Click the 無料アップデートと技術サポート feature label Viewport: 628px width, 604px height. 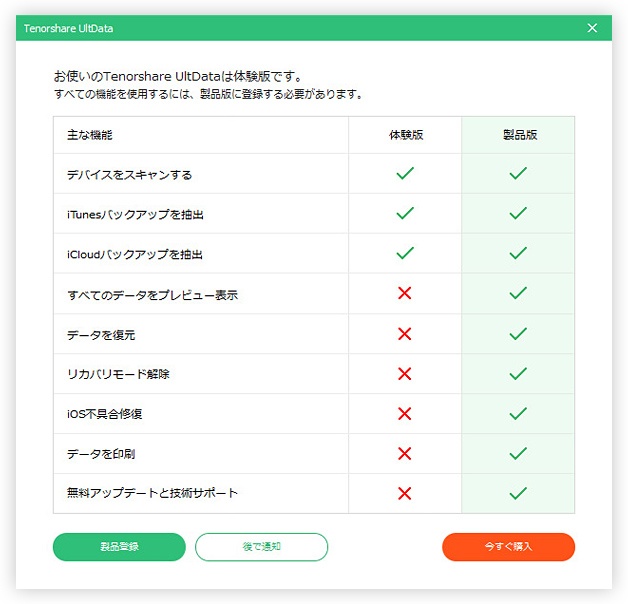tap(152, 493)
